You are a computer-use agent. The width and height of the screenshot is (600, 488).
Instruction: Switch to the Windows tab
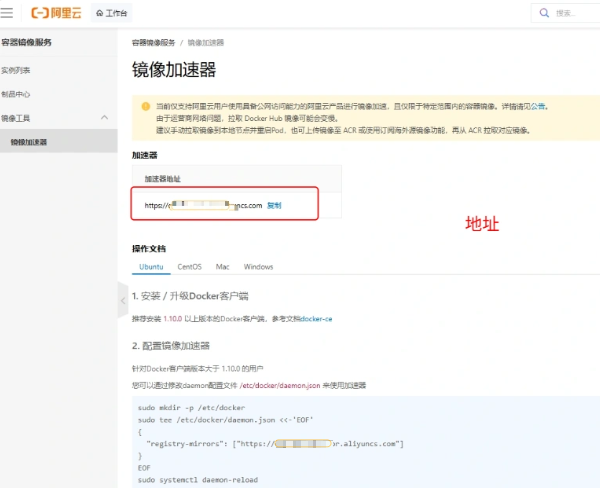(x=259, y=267)
